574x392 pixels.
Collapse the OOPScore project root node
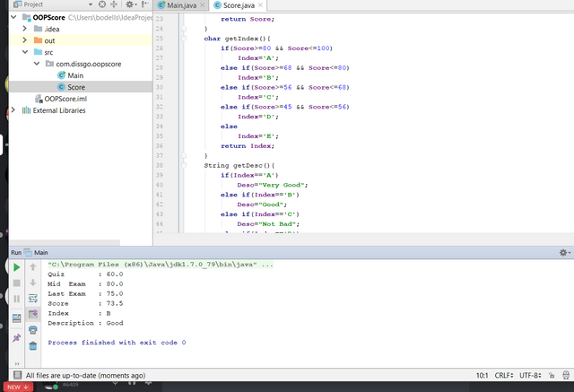pos(13,17)
